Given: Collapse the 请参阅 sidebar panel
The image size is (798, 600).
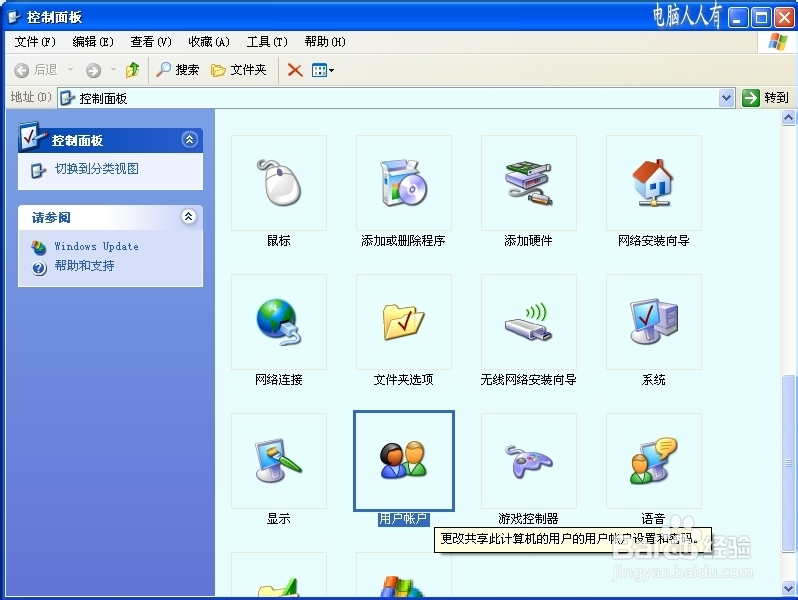Looking at the screenshot, I should (188, 217).
